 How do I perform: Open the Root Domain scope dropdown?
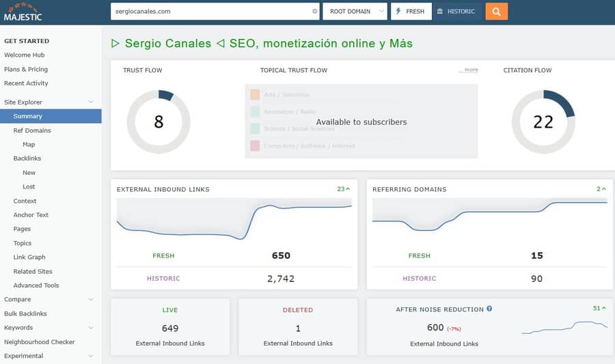tap(354, 12)
